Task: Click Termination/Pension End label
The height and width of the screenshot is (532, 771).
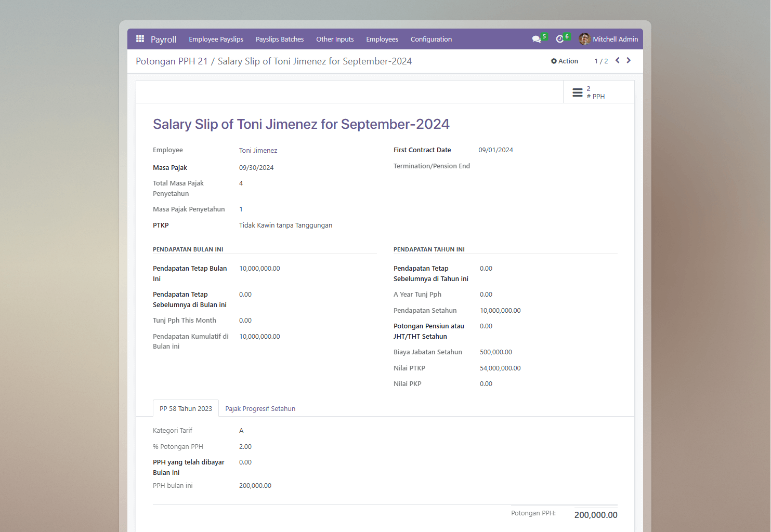Action: click(432, 166)
